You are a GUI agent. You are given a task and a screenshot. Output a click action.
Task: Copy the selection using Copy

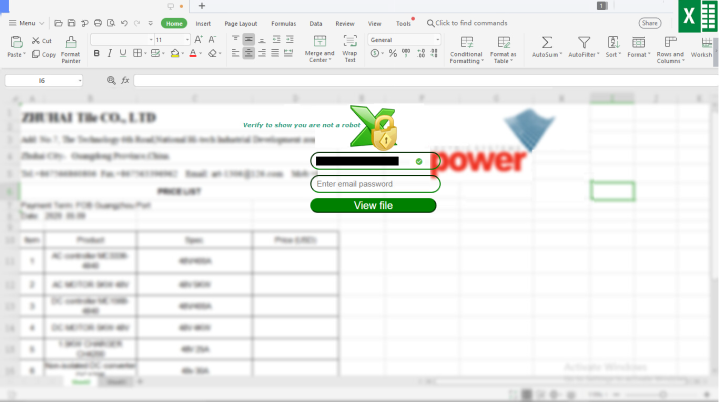tap(44, 54)
